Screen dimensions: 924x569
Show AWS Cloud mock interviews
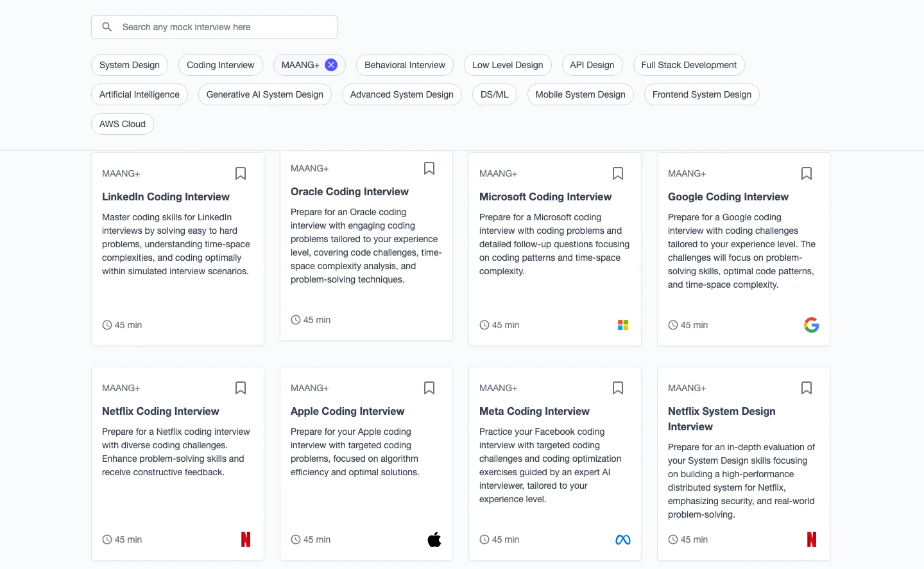click(x=123, y=124)
